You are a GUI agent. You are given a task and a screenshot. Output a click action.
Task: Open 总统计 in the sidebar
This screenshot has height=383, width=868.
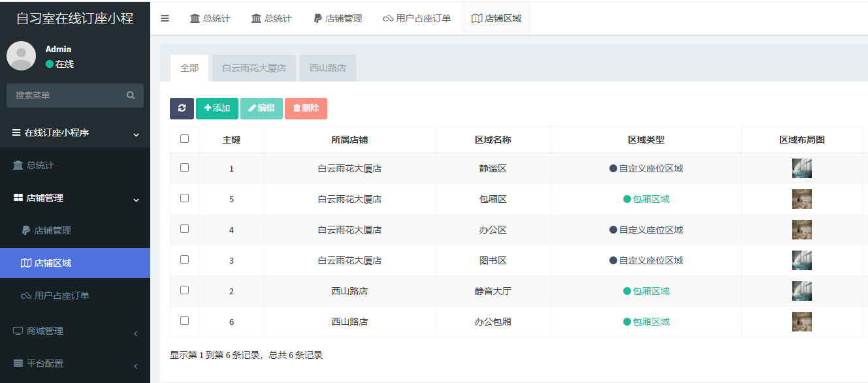[40, 165]
